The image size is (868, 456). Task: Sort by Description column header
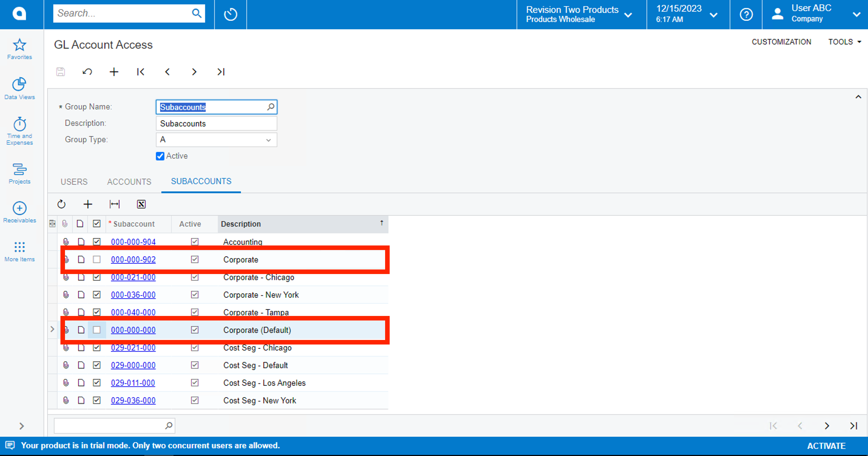tap(302, 224)
